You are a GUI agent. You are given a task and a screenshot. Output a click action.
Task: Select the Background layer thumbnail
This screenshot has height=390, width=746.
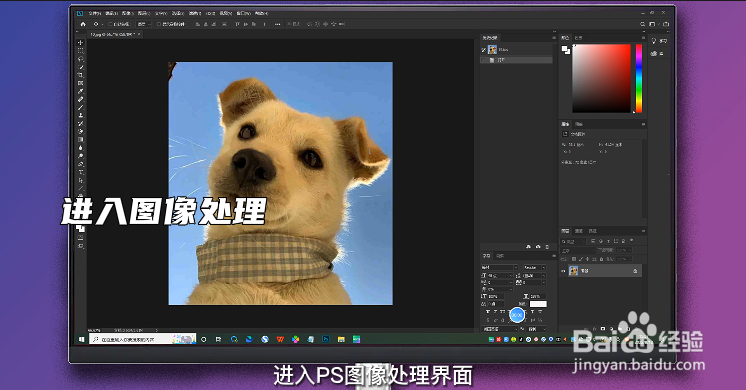574,271
